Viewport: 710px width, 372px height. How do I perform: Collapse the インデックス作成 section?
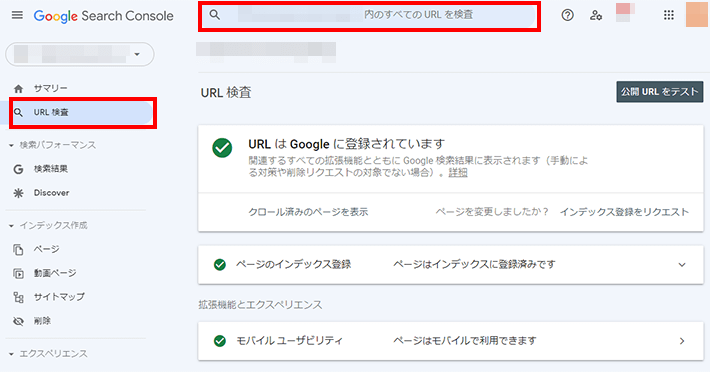11,225
